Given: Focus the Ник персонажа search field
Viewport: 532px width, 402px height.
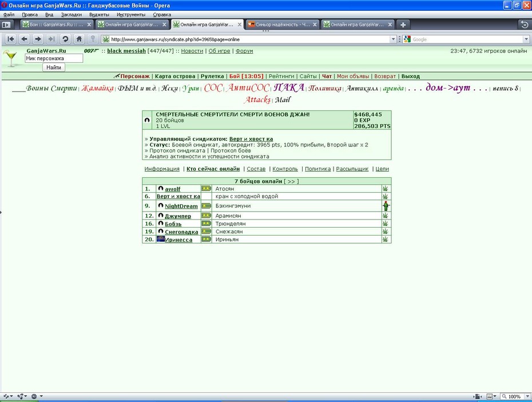Looking at the screenshot, I should click(54, 58).
